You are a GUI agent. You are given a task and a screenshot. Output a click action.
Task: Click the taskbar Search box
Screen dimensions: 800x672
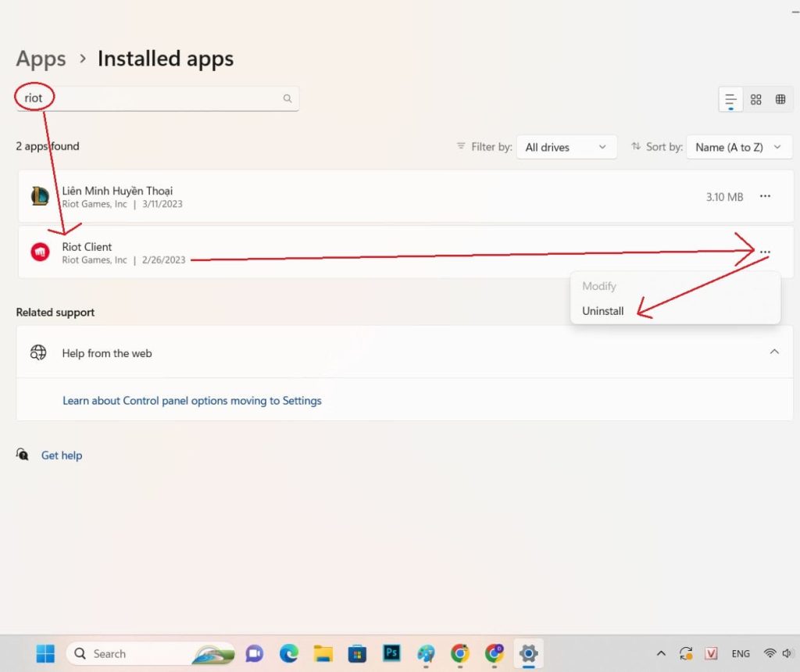tap(150, 653)
